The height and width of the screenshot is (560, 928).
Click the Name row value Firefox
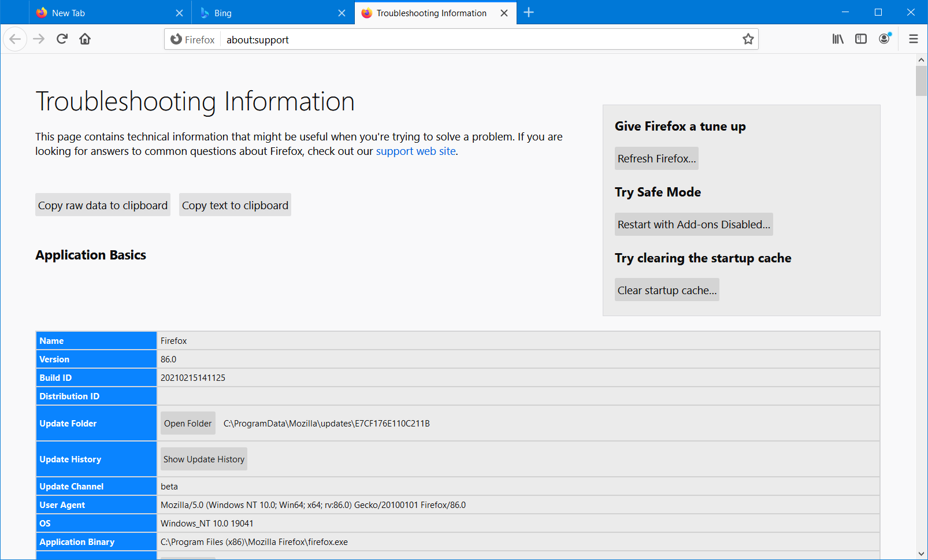click(x=174, y=341)
